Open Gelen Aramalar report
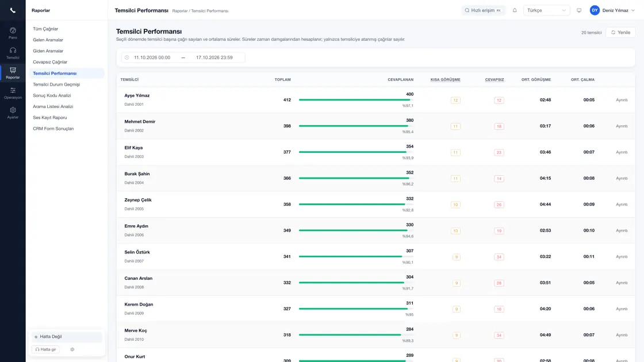 click(x=48, y=40)
